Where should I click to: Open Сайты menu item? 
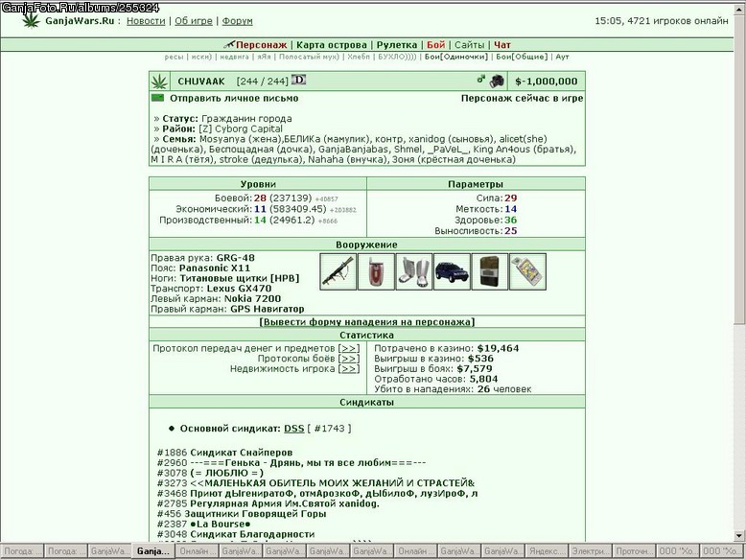(x=469, y=45)
